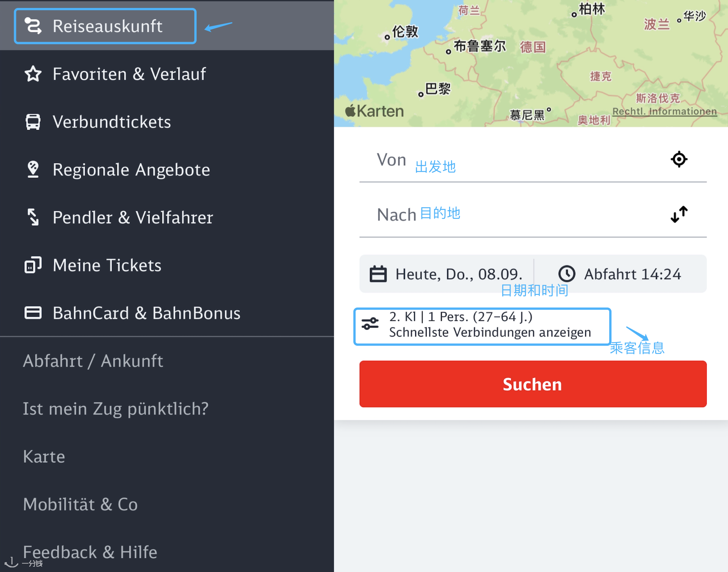Select the date Heute, Do., 08.09.
Image resolution: width=728 pixels, height=572 pixels.
coord(447,274)
